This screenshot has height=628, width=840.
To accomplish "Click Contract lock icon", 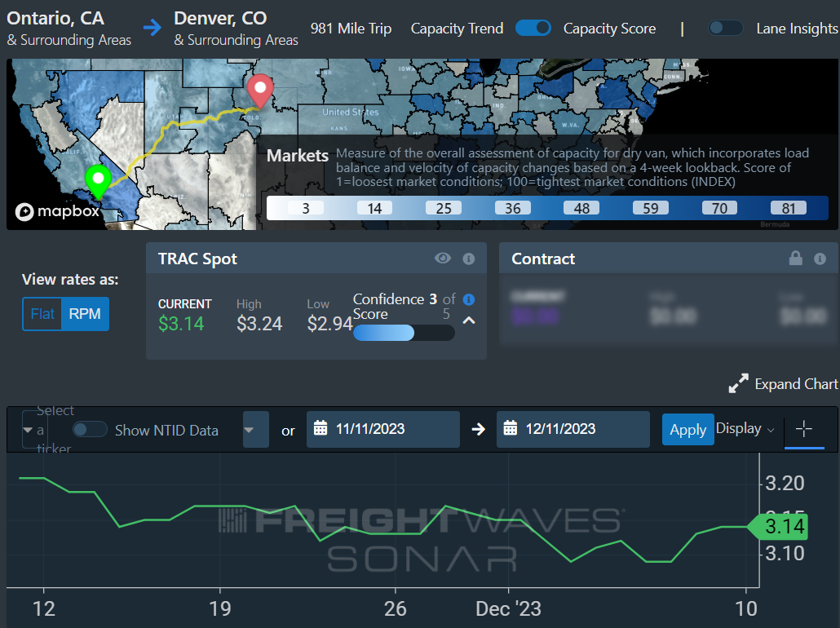I will tap(795, 259).
